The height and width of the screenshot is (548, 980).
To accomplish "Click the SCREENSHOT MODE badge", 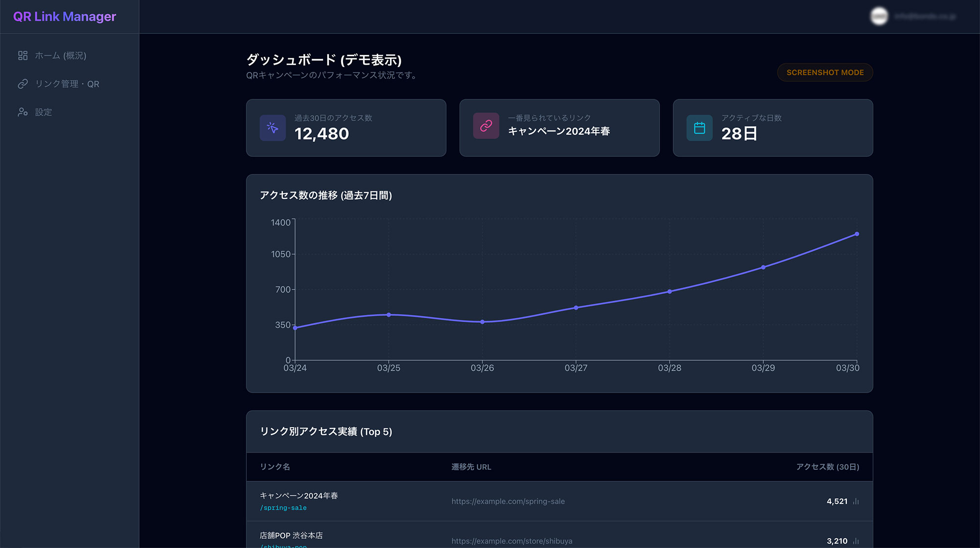I will (x=825, y=72).
